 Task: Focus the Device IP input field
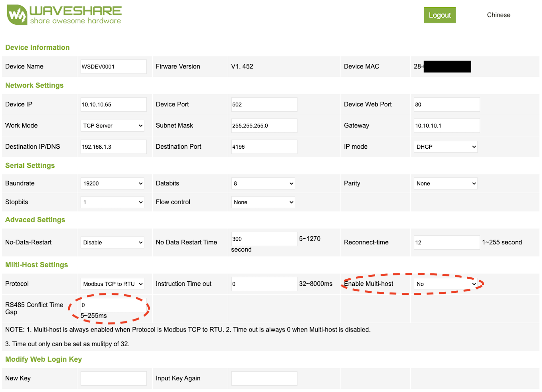click(113, 105)
